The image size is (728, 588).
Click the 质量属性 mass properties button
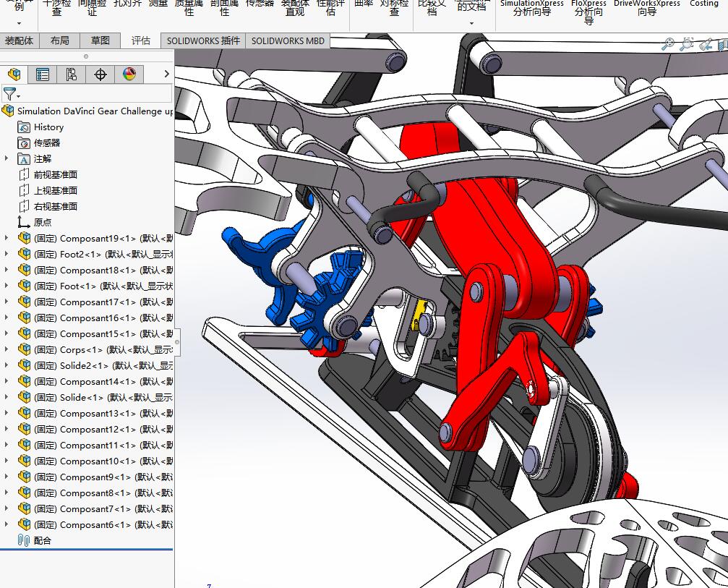189,7
